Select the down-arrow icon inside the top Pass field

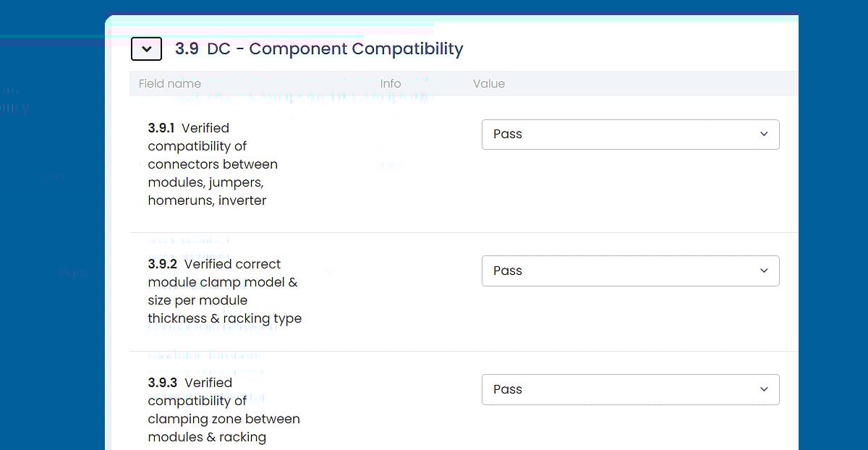point(764,134)
